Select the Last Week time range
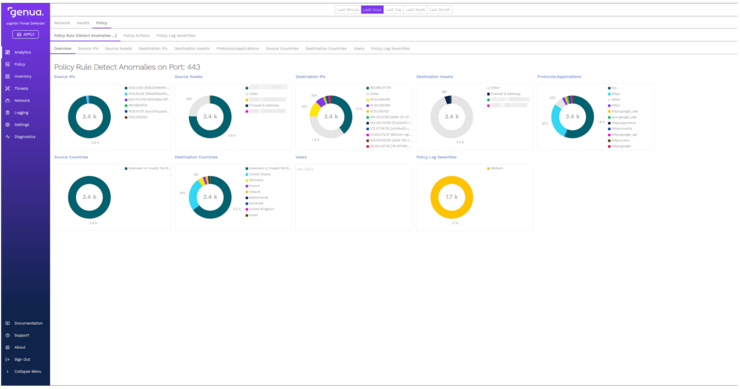Viewport: 740px width, 389px height. [415, 9]
